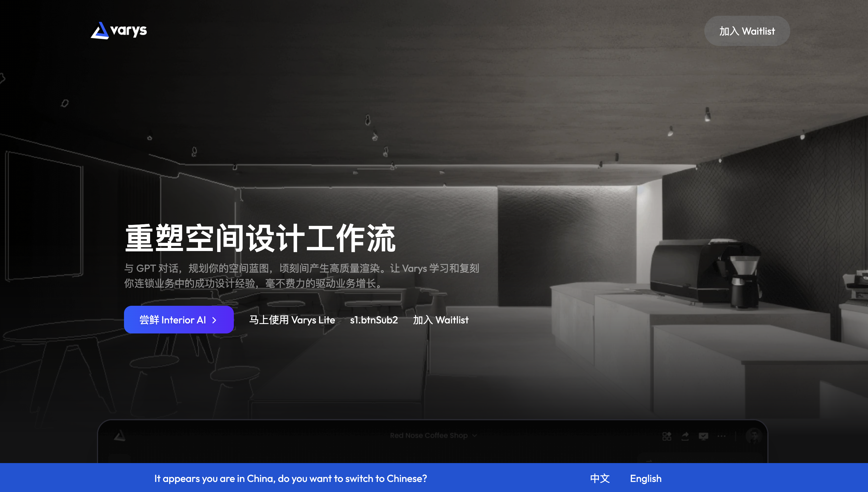Click the 加入 Waitlist button in header

pos(747,31)
